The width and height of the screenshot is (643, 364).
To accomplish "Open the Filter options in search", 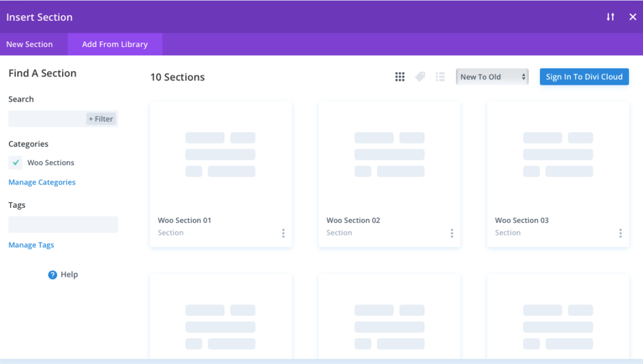I will coord(100,118).
